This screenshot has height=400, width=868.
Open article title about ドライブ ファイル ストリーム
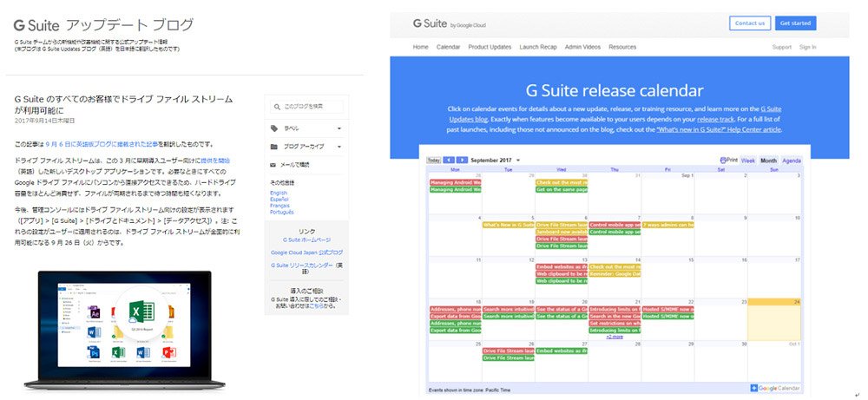click(x=123, y=105)
